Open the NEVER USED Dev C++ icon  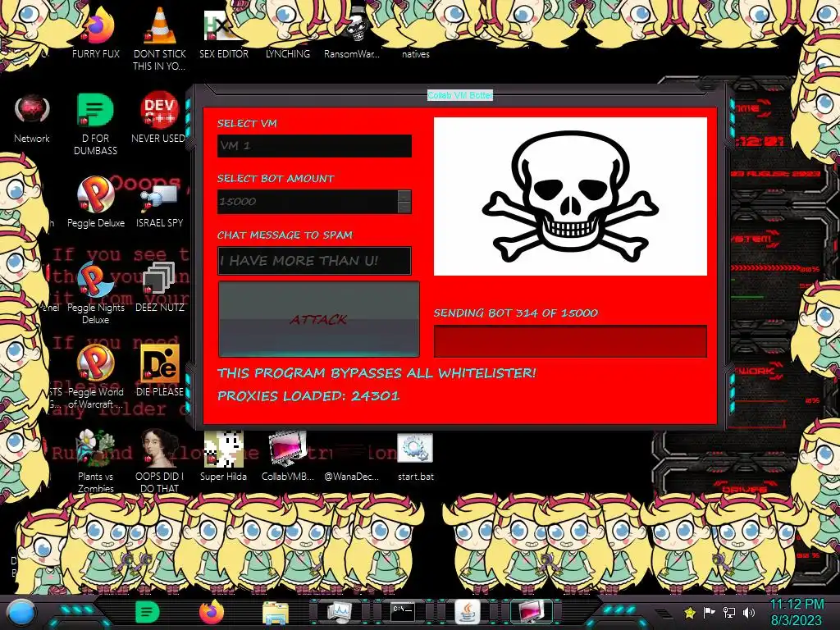tap(159, 118)
